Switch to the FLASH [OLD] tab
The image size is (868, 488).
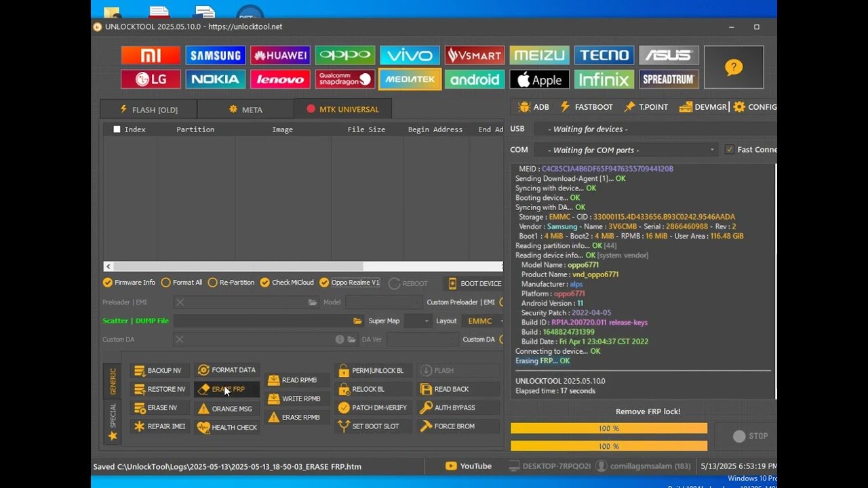tap(149, 109)
